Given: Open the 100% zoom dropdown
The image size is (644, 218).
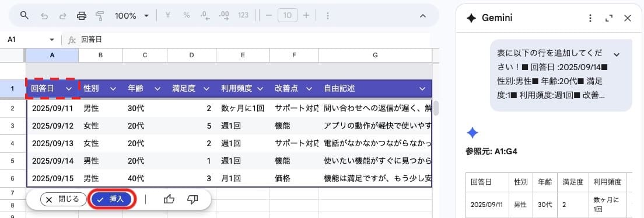Looking at the screenshot, I should tap(131, 16).
